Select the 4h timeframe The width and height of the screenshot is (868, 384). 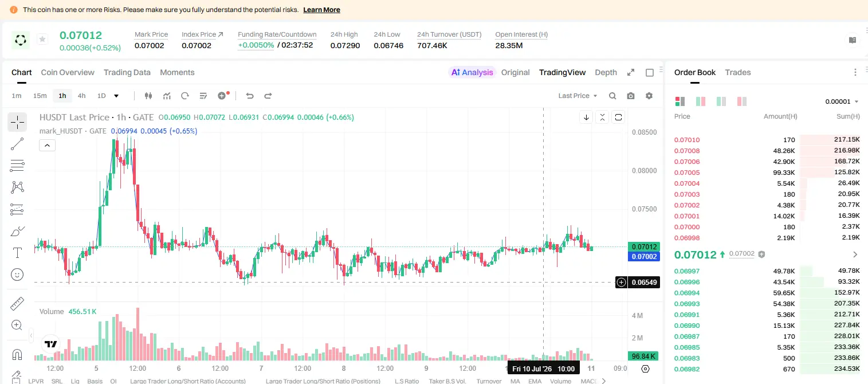click(81, 96)
